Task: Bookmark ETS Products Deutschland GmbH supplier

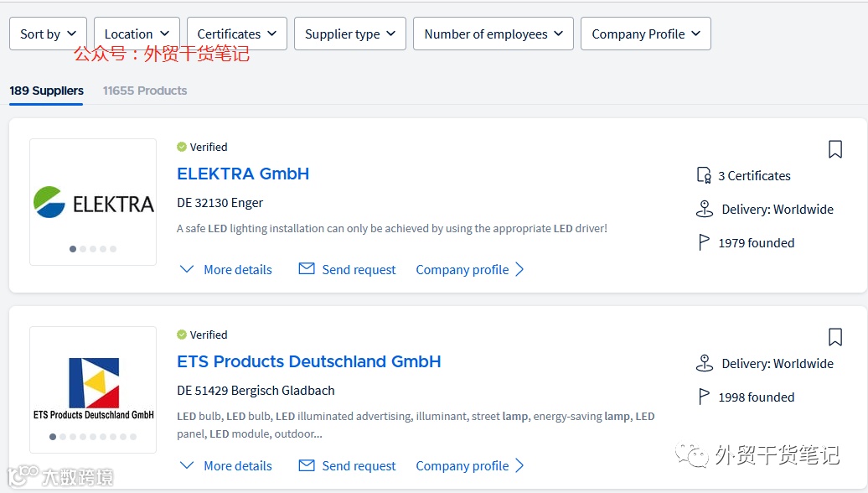Action: point(834,337)
